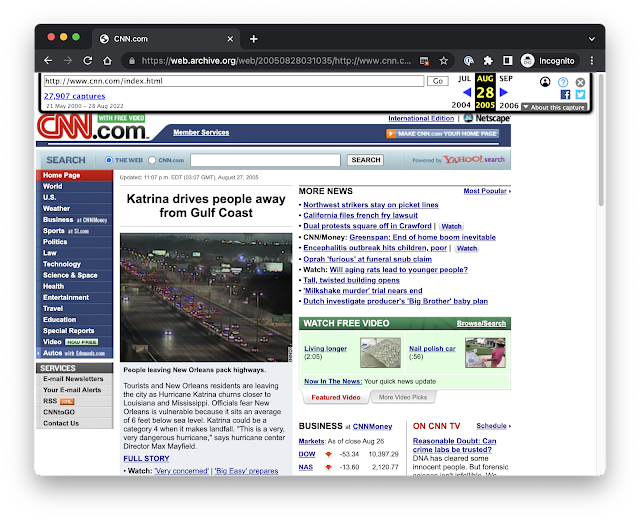Open the Incognito profile button
Viewport: 640px width, 521px height.
[x=548, y=61]
